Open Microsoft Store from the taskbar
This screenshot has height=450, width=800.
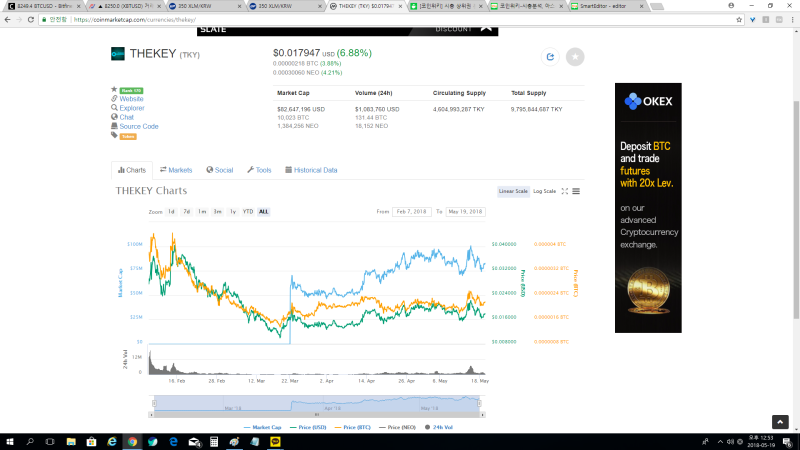pos(91,442)
